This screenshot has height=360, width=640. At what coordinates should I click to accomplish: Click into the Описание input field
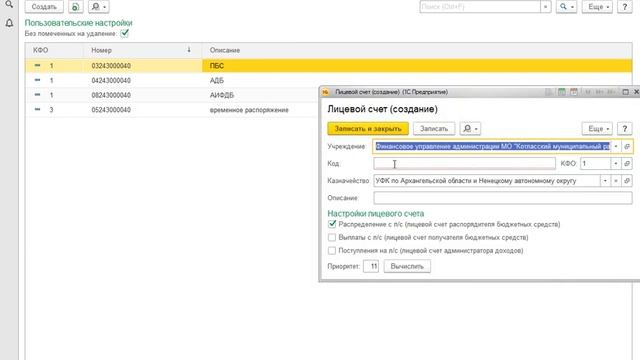pyautogui.click(x=503, y=198)
